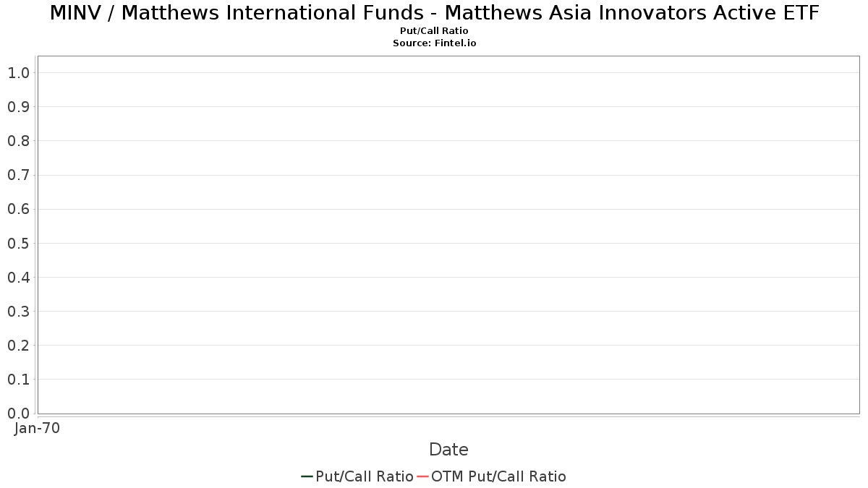The height and width of the screenshot is (488, 868).
Task: Click the Date axis label
Action: click(x=448, y=450)
